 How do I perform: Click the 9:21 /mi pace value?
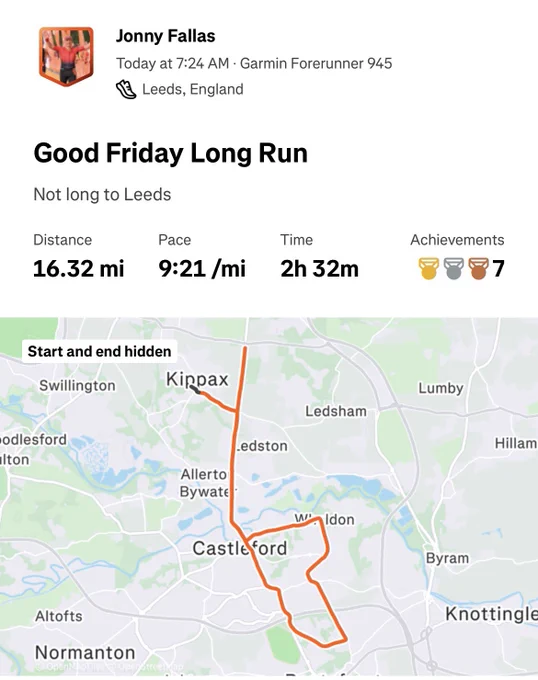[202, 268]
